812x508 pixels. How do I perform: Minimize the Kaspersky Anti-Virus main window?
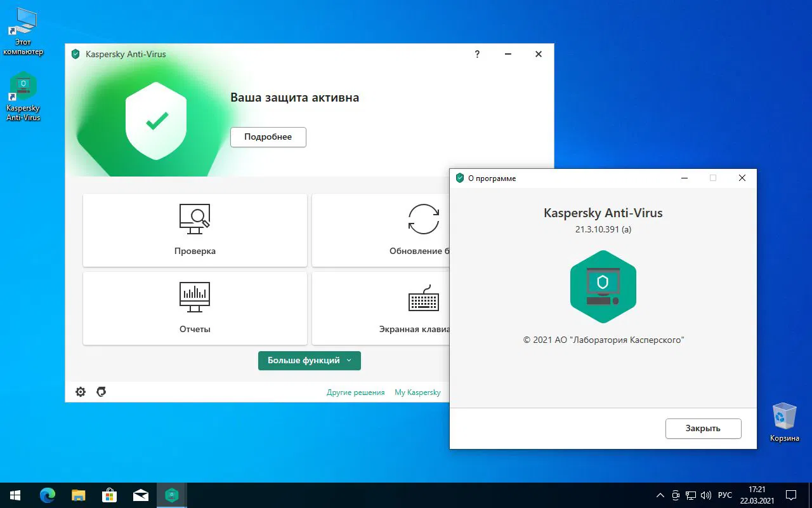point(508,54)
